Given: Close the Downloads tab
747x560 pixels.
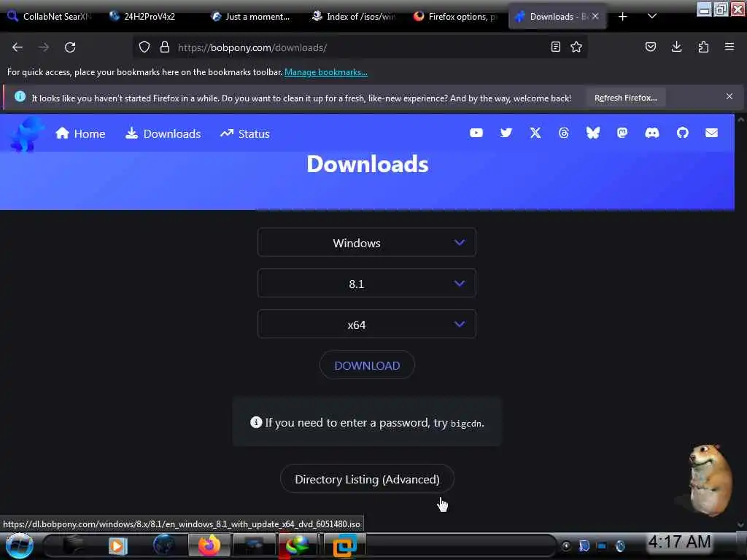Looking at the screenshot, I should (x=595, y=16).
